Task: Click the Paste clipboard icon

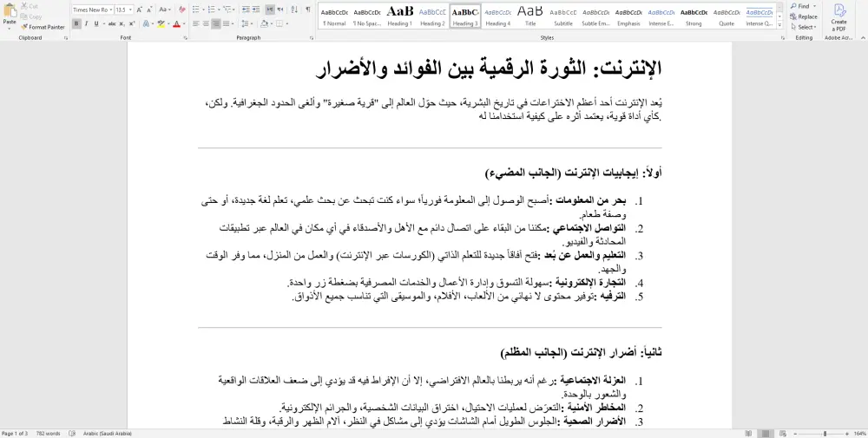Action: 10,11
